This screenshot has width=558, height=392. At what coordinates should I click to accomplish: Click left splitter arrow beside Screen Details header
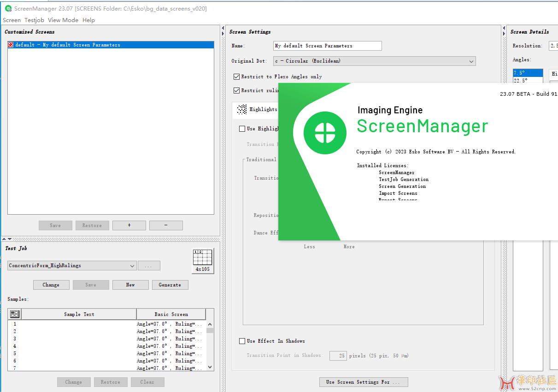pyautogui.click(x=504, y=29)
